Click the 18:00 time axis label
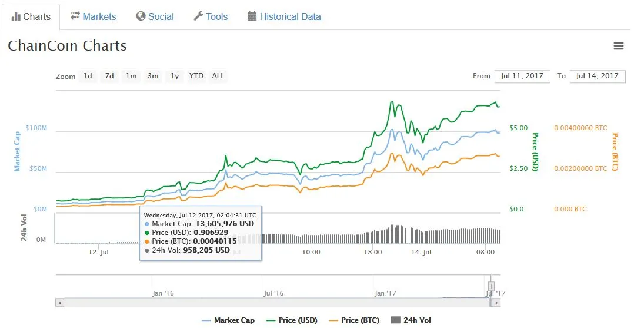This screenshot has height=328, width=644. click(373, 252)
